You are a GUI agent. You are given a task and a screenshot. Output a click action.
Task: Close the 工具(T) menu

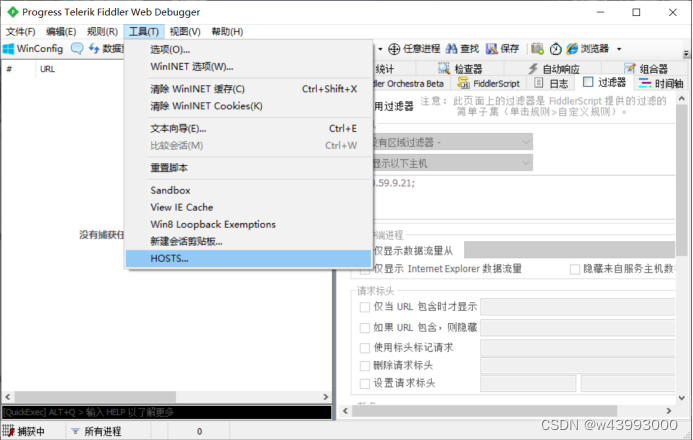[x=144, y=31]
